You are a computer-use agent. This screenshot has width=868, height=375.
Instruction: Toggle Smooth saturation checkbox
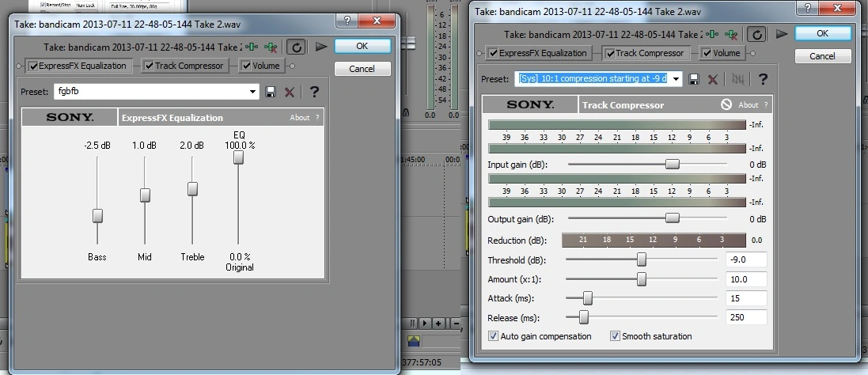tap(615, 336)
